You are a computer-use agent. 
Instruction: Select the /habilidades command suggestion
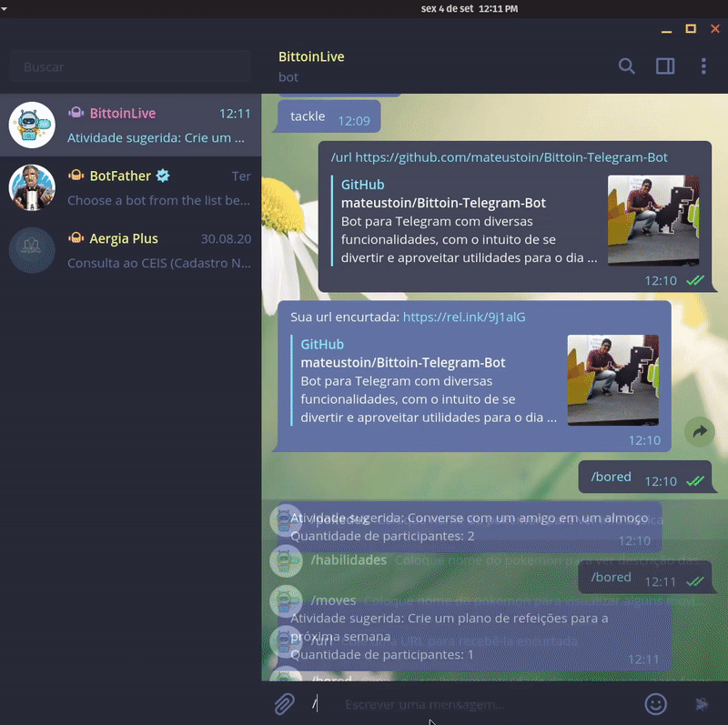coord(349,560)
